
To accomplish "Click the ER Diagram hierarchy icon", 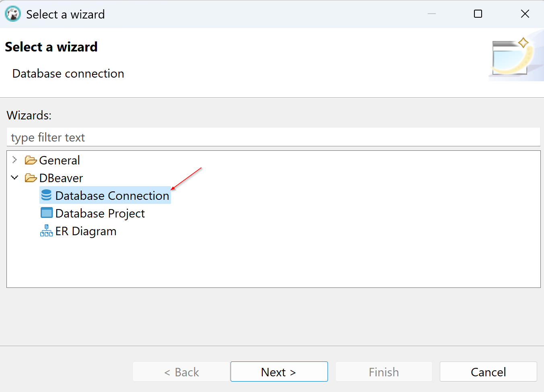I will point(46,231).
